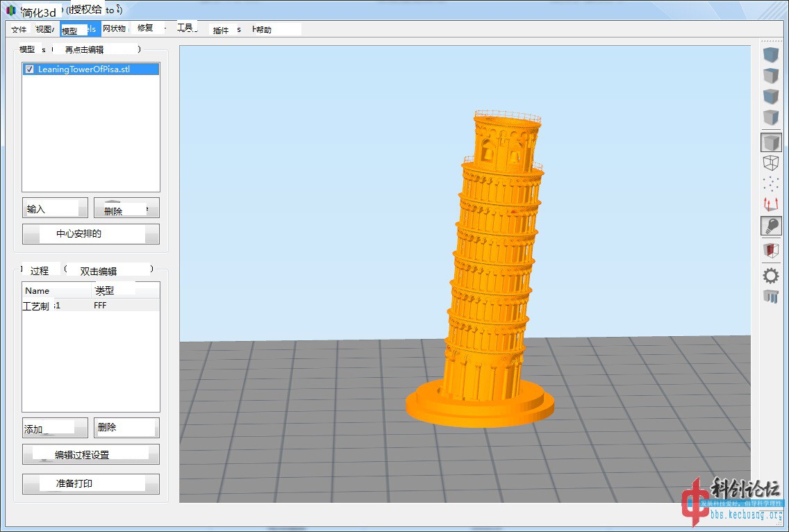Click the 输入 import model button
This screenshot has height=532, width=789.
pyautogui.click(x=55, y=208)
